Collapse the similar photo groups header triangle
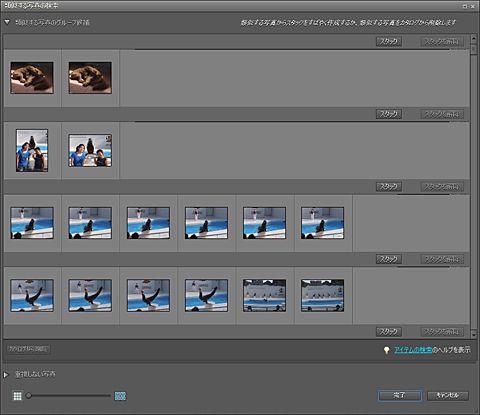480x415 pixels. coord(7,22)
